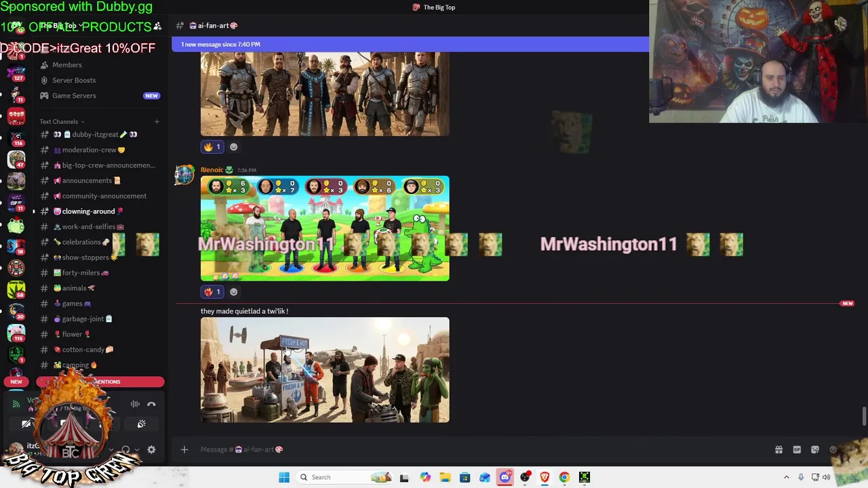Collapse the Text Channels category
Screen dimensions: 868x488
coord(62,122)
